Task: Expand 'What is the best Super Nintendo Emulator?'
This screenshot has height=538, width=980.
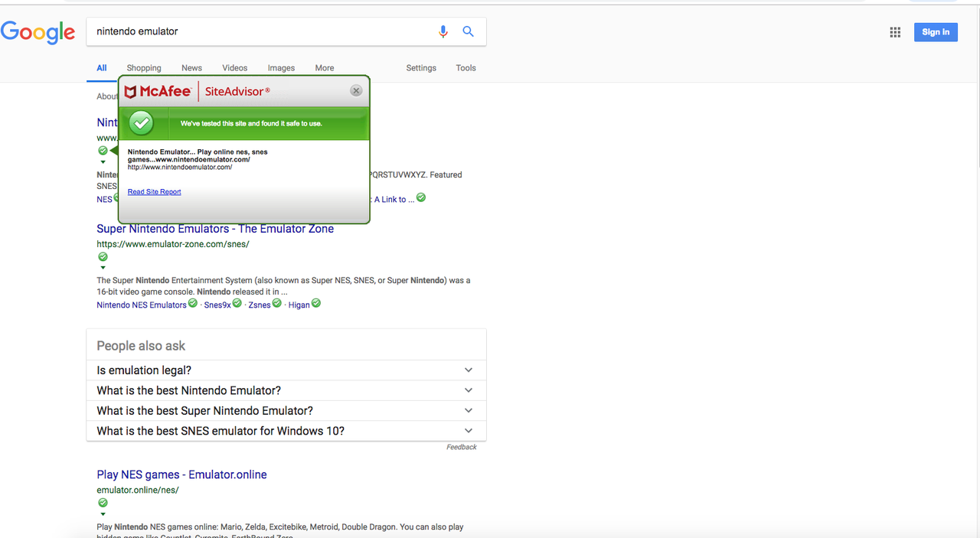Action: (x=286, y=410)
